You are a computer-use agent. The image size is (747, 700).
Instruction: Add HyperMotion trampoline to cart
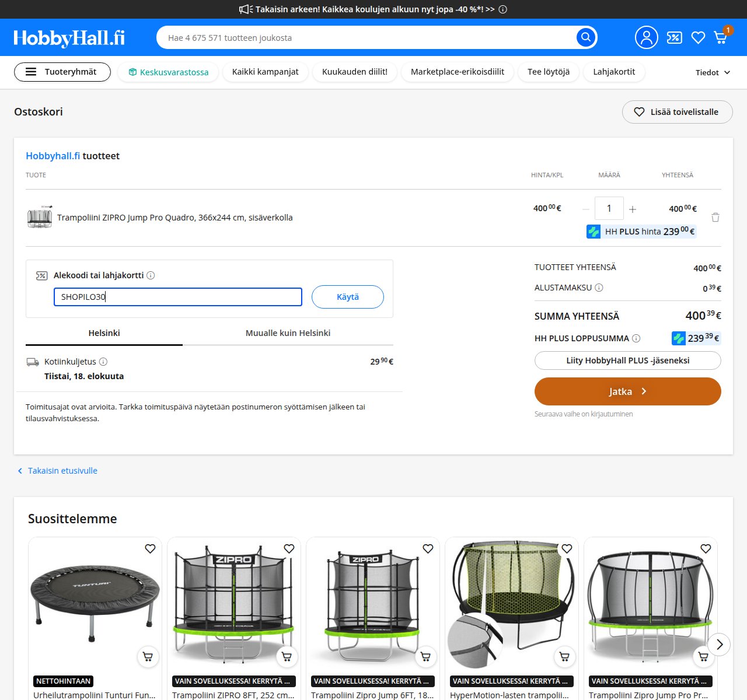click(x=565, y=657)
